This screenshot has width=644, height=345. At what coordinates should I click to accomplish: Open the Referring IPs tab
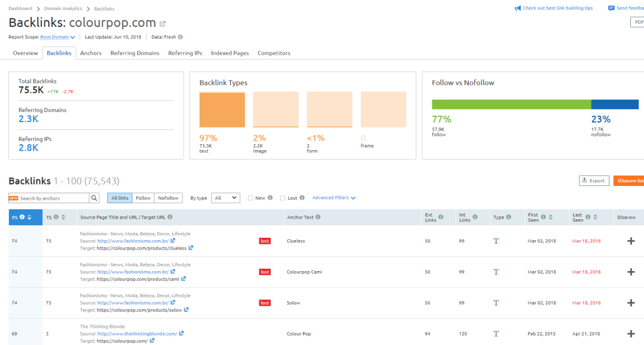185,53
